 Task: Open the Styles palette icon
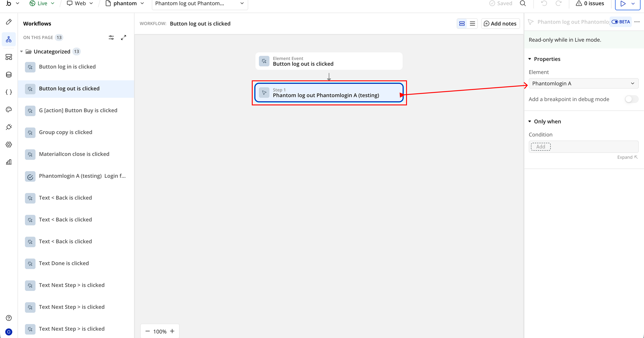(x=9, y=110)
